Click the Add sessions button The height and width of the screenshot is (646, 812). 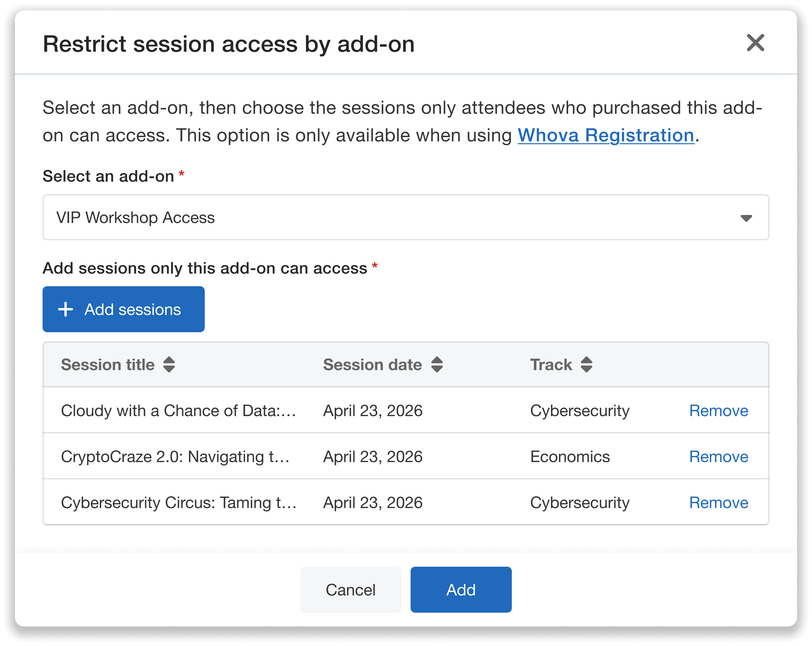coord(123,309)
